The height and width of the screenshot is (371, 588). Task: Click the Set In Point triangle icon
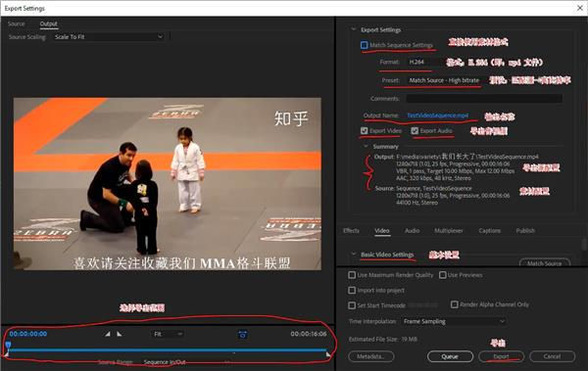click(108, 334)
